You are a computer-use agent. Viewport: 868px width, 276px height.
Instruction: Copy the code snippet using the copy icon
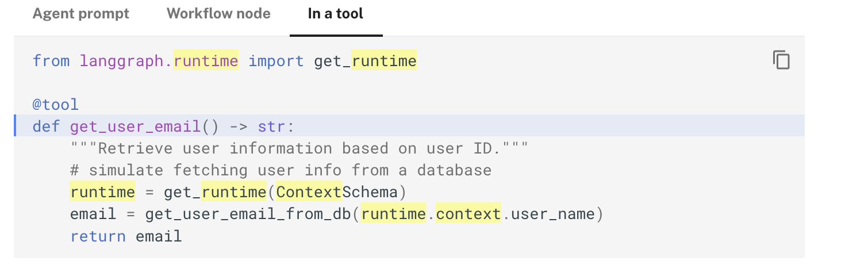coord(781,60)
